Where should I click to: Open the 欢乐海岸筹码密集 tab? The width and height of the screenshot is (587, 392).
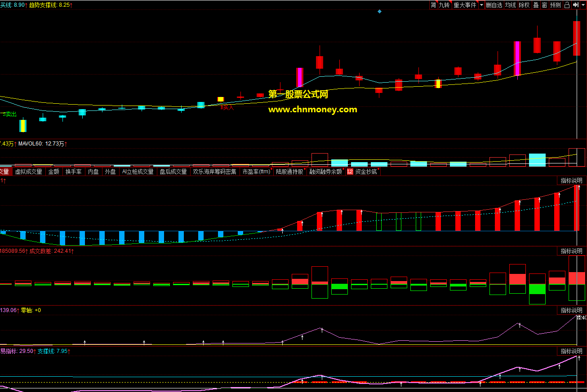pos(215,172)
